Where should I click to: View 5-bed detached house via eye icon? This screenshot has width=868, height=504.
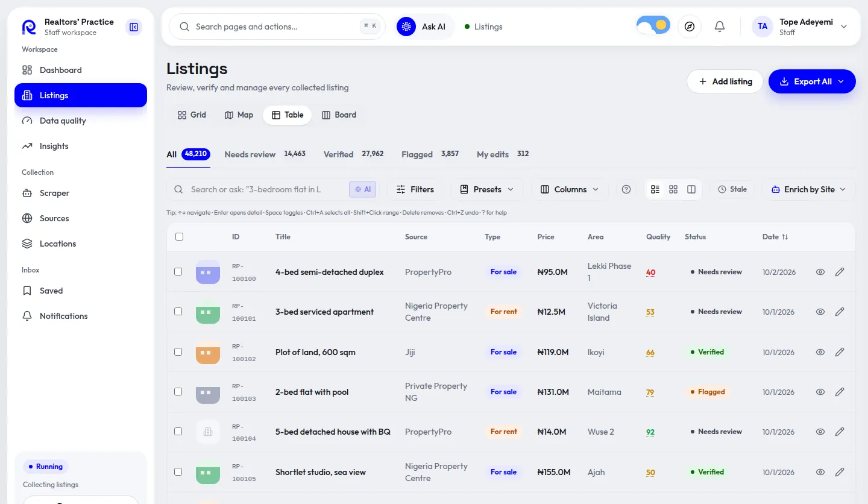820,432
